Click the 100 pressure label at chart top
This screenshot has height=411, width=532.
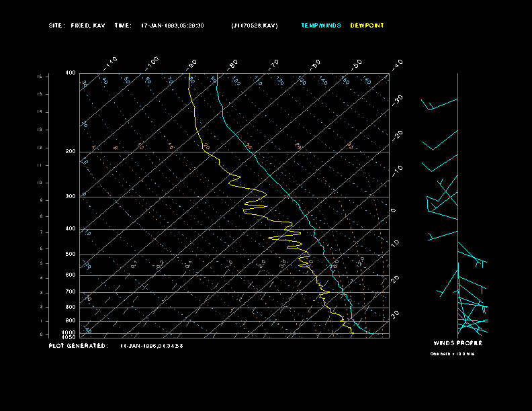(71, 73)
